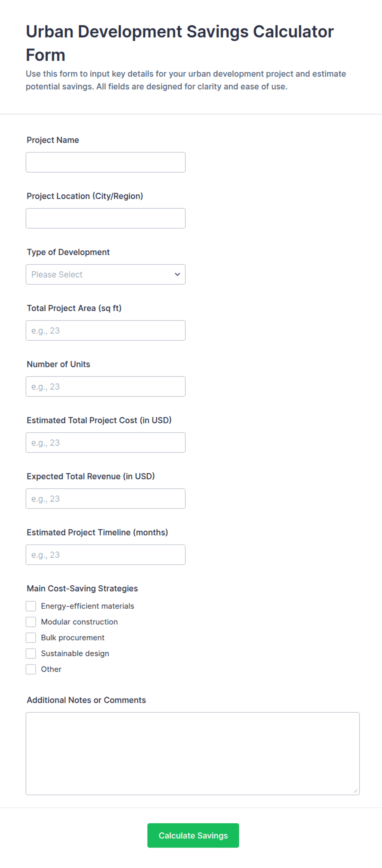Toggle the Sustainable design checkbox
Viewport: 382px width, 868px height.
click(x=31, y=653)
